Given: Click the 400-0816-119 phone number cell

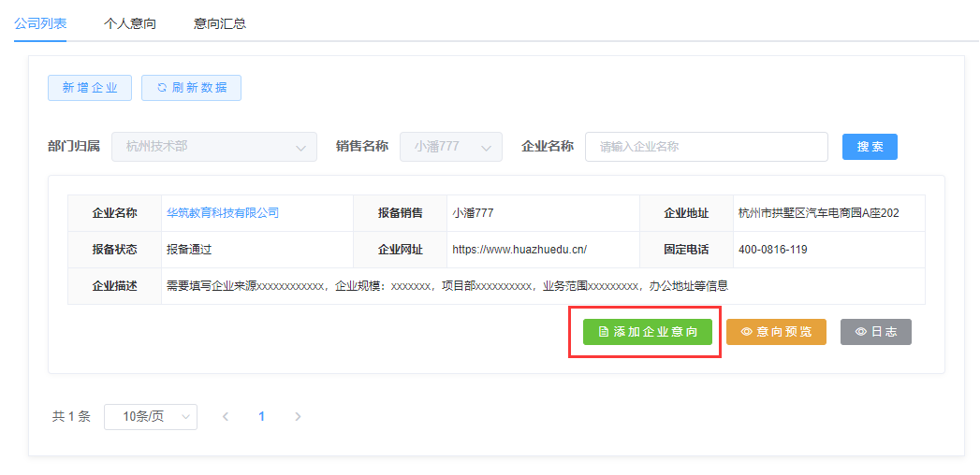Looking at the screenshot, I should tap(772, 250).
